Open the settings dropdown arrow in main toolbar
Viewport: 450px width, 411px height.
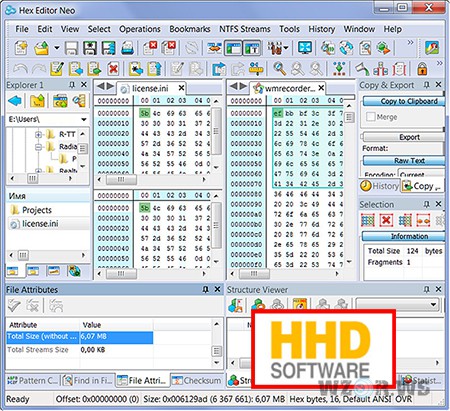pos(286,48)
